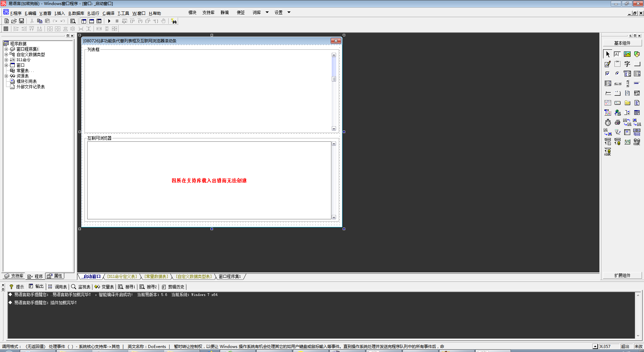This screenshot has height=352, width=644.
Task: Click the browser panel scroll-down arrow
Action: [x=334, y=217]
